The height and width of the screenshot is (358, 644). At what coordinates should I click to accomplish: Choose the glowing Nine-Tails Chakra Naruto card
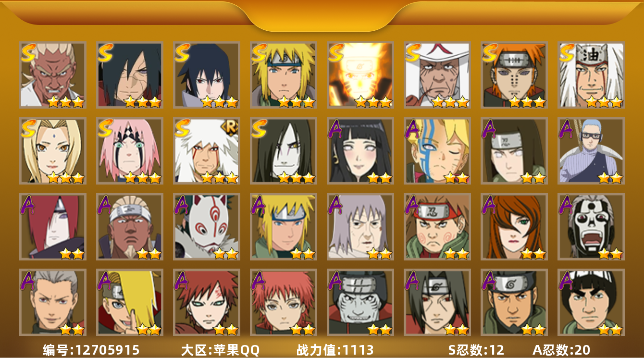360,74
